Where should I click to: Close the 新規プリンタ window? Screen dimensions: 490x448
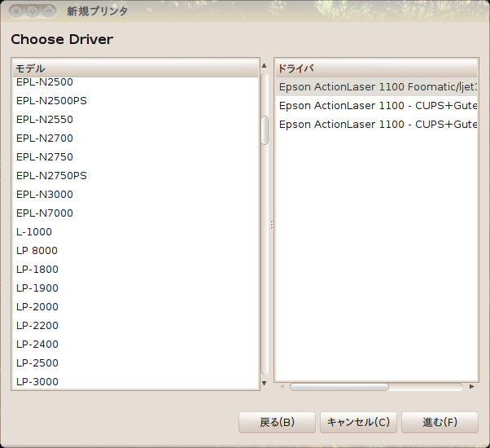click(x=16, y=11)
